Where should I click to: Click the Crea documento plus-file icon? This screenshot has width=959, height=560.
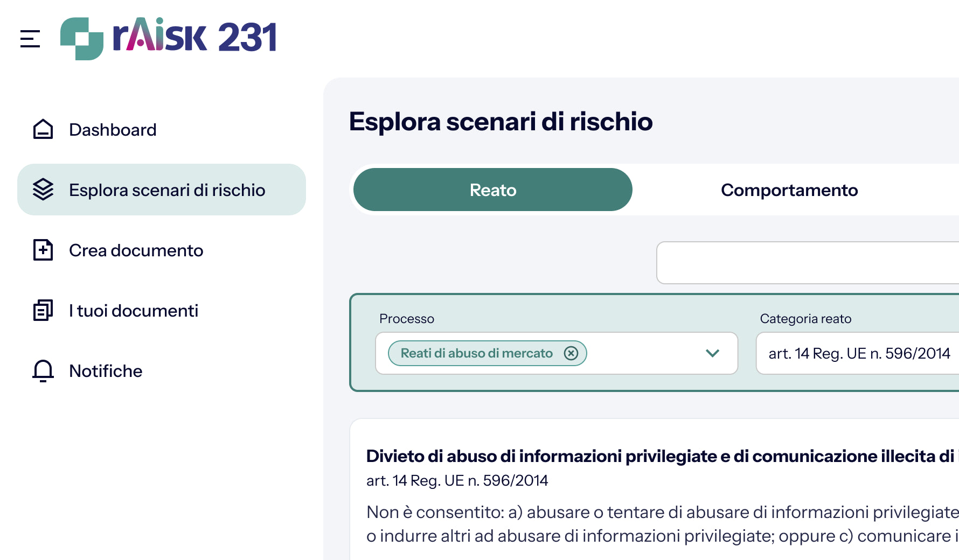click(x=43, y=250)
